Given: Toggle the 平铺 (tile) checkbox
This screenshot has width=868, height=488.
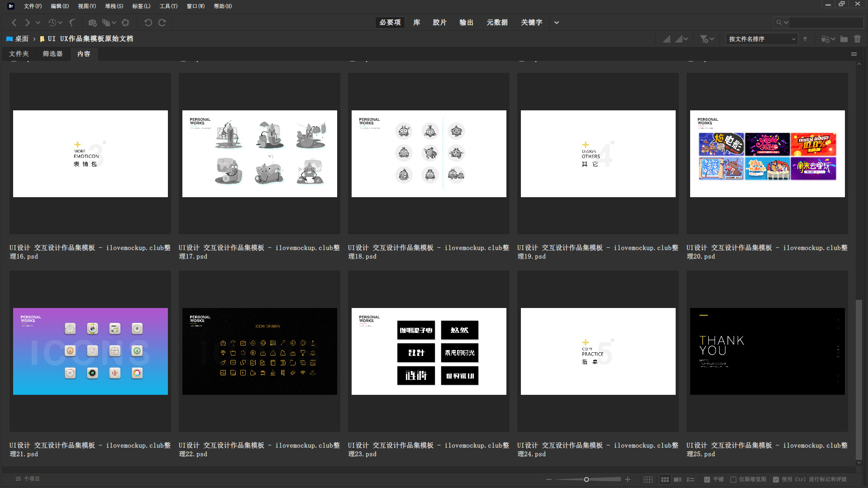Looking at the screenshot, I should [707, 479].
